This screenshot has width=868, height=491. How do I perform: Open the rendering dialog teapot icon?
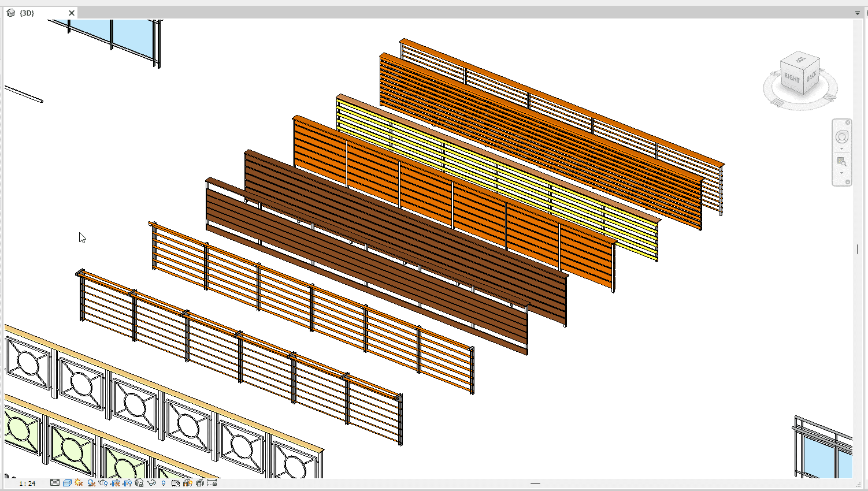pyautogui.click(x=103, y=483)
